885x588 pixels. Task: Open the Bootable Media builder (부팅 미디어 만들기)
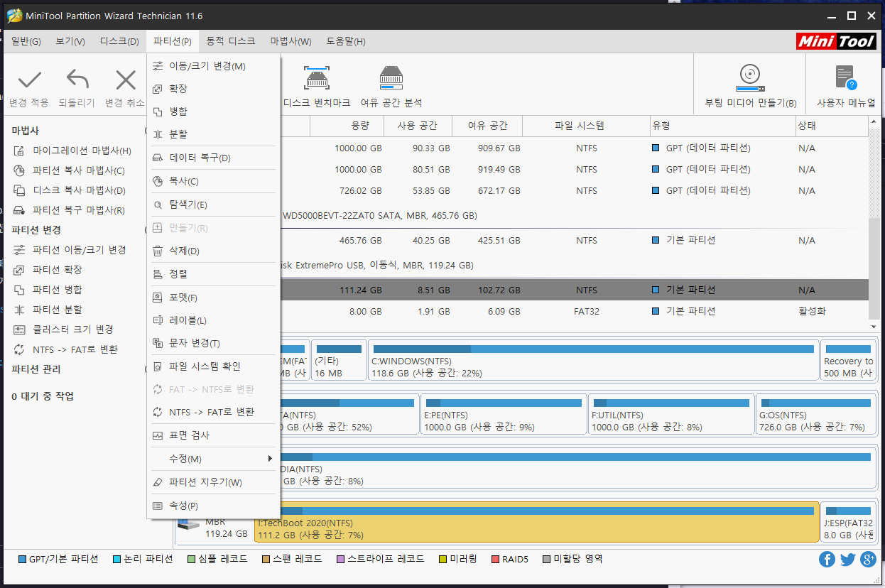coord(750,88)
